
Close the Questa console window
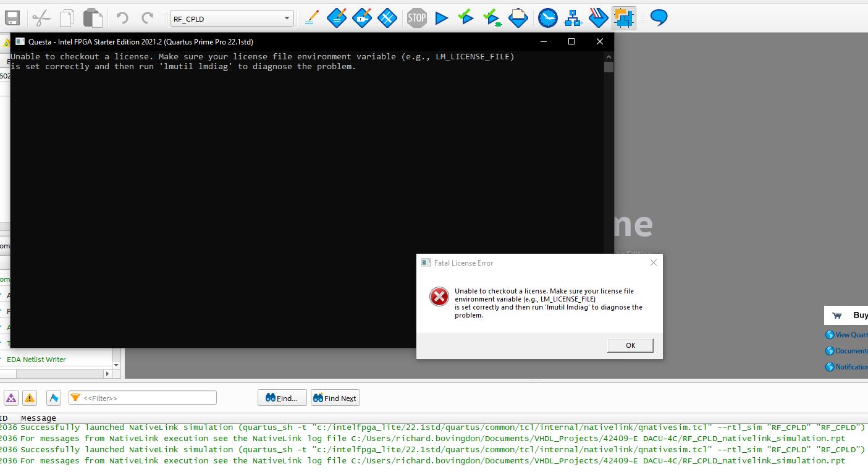click(600, 41)
